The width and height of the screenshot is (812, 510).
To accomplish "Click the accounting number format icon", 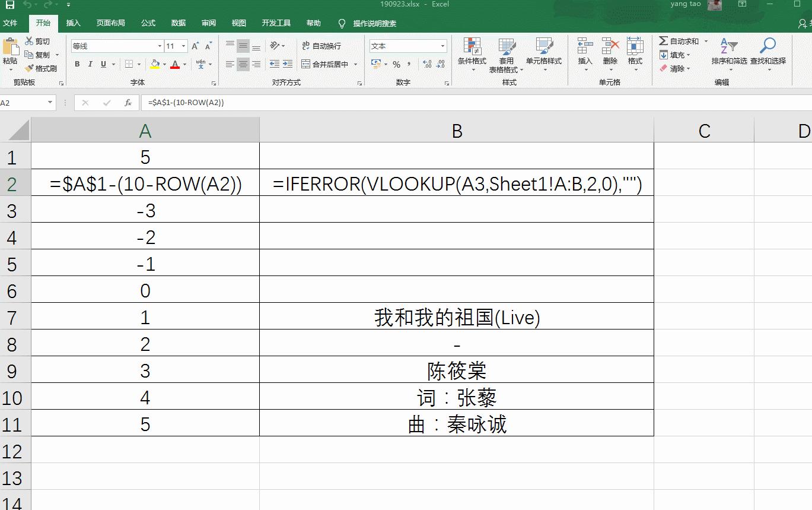I will (375, 64).
